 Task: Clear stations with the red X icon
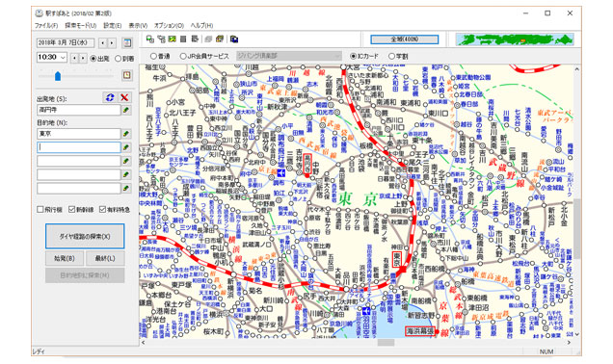point(124,97)
